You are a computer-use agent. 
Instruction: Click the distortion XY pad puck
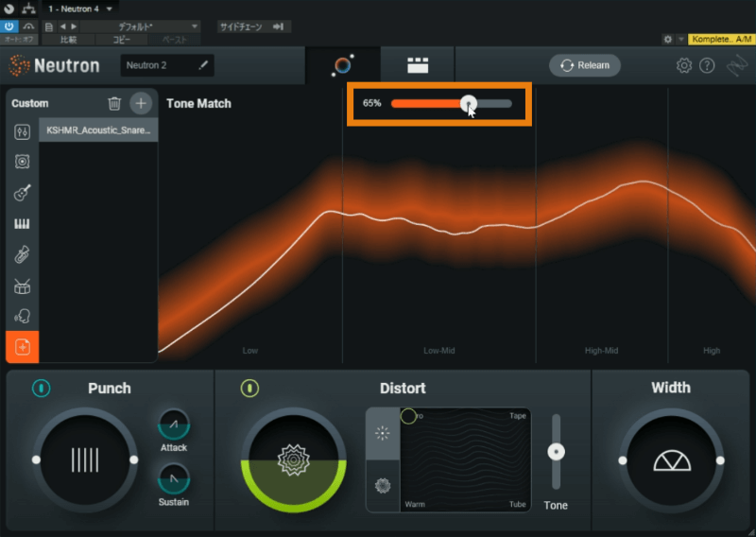(x=408, y=416)
